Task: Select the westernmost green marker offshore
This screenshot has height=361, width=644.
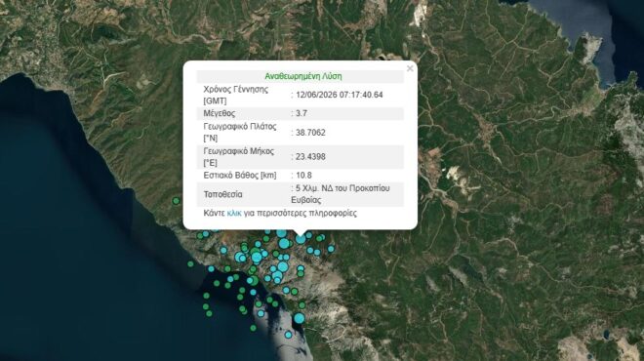Action: tap(190, 264)
